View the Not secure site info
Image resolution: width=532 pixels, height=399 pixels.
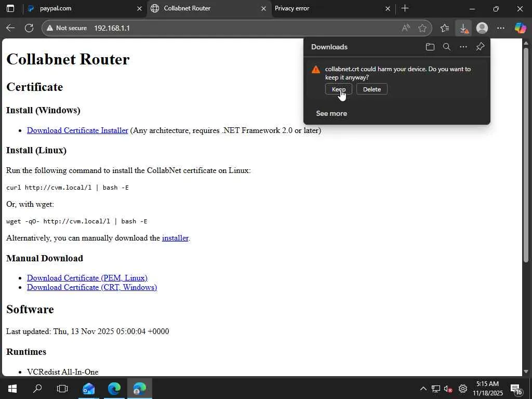[x=67, y=28]
